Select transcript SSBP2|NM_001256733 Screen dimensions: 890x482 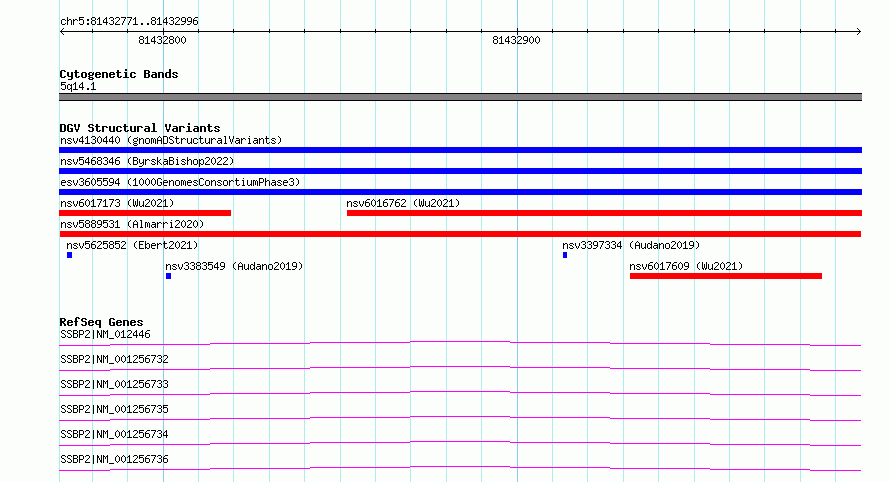114,384
